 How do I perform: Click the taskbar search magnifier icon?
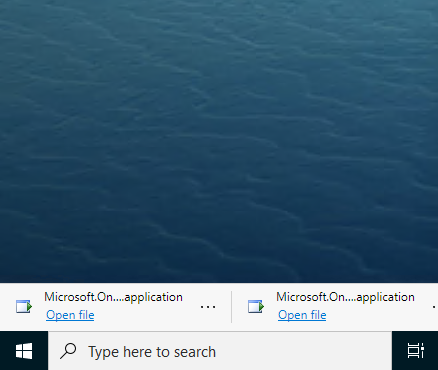[68, 351]
